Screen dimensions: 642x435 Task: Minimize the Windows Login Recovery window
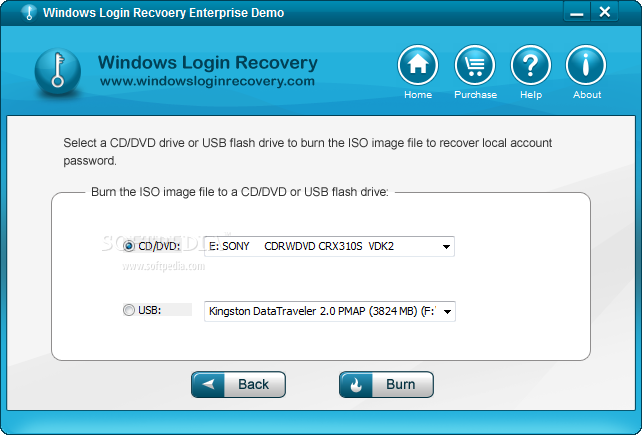(x=576, y=13)
